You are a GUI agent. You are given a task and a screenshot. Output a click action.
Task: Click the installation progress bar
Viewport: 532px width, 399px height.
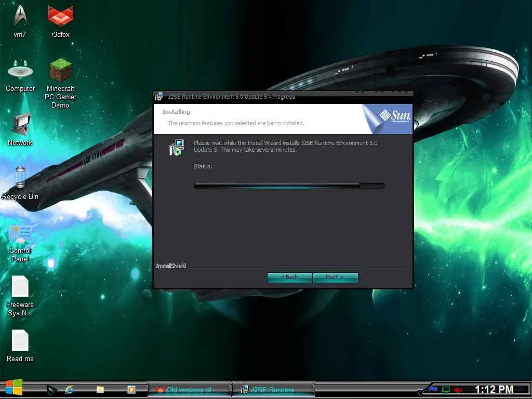(289, 185)
